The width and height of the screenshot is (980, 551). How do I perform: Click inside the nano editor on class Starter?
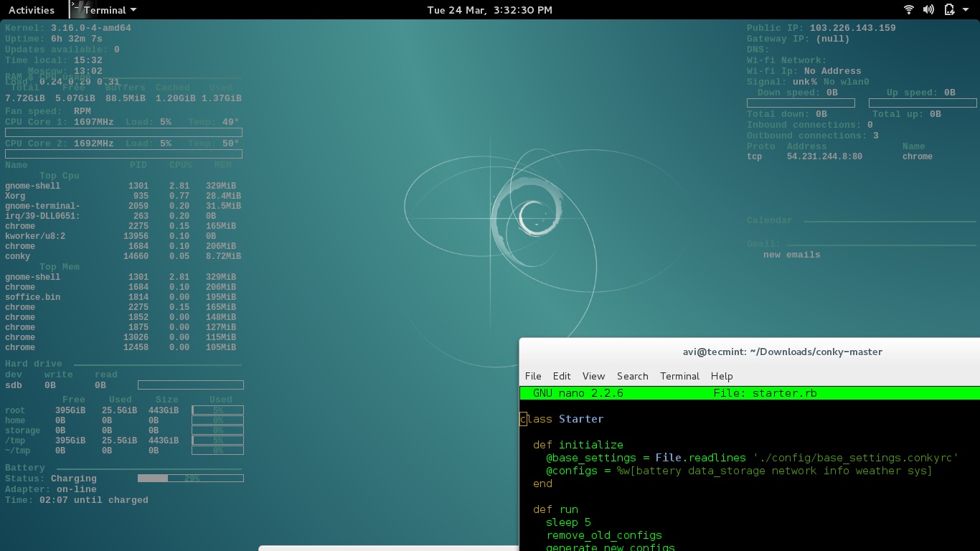point(560,418)
